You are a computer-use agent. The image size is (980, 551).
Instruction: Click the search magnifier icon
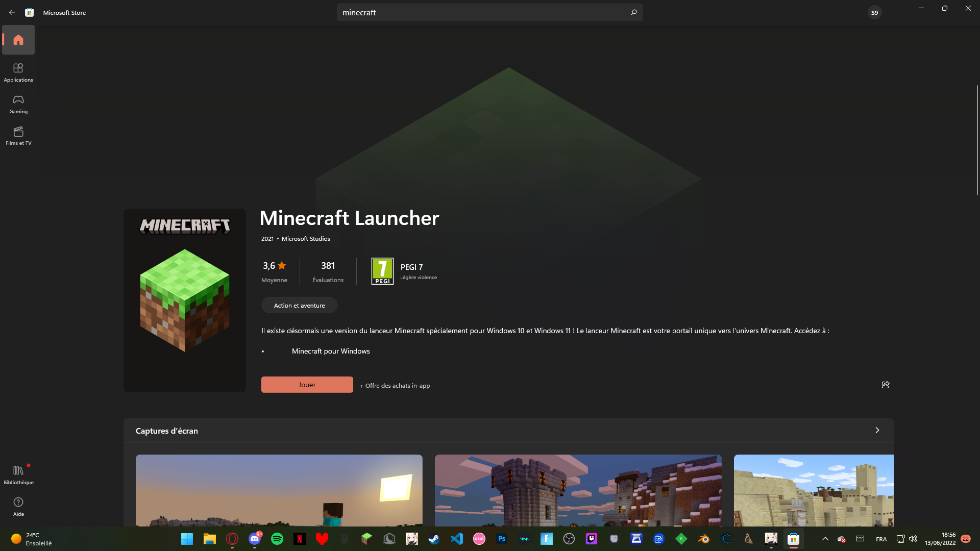pyautogui.click(x=634, y=12)
